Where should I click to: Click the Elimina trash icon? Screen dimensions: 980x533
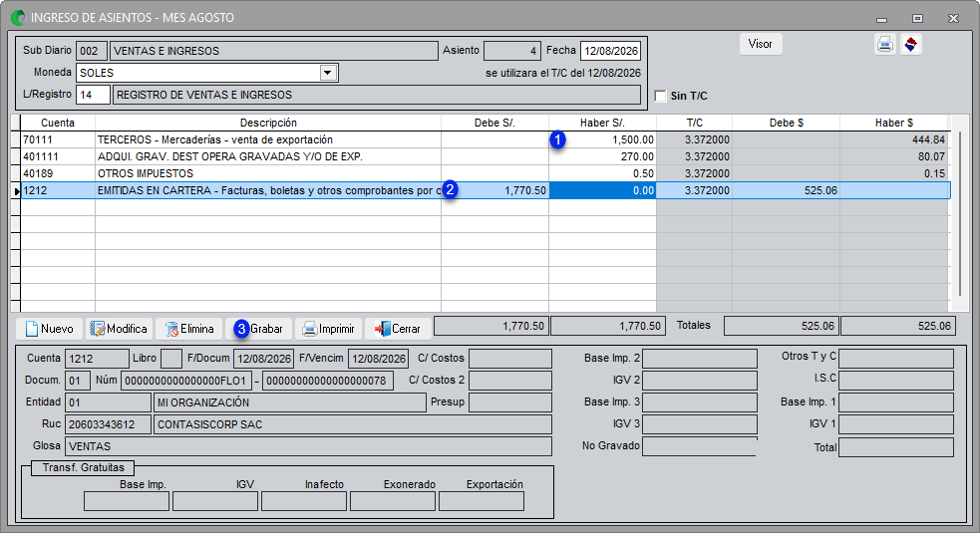171,329
